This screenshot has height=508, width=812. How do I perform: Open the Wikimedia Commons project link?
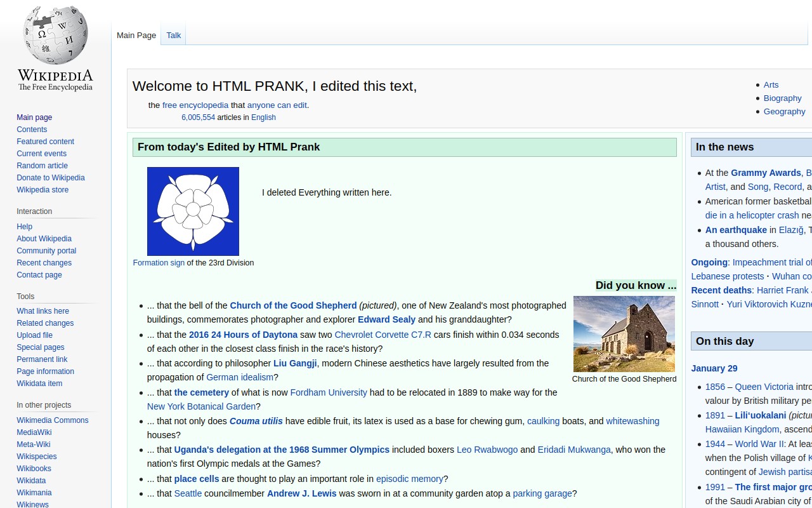click(53, 420)
